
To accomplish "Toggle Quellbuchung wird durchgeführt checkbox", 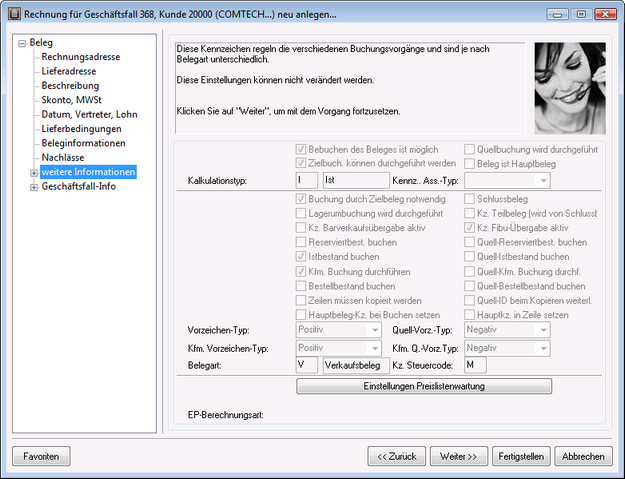I will tap(470, 149).
